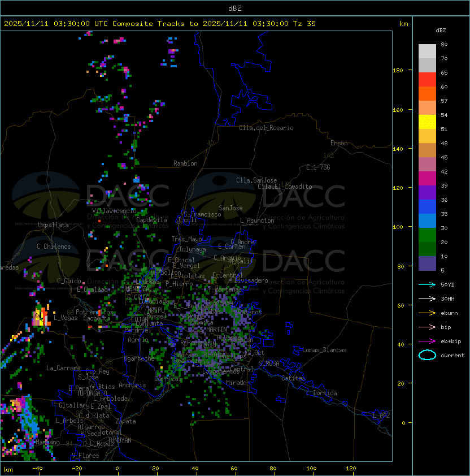470x476 pixels.
Task: Click the Encon place label
Action: point(339,143)
